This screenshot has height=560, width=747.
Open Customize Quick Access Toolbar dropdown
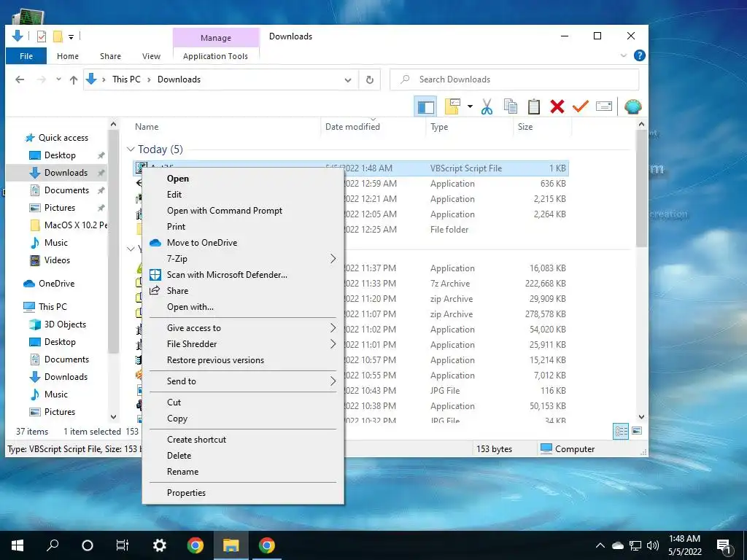(x=71, y=36)
